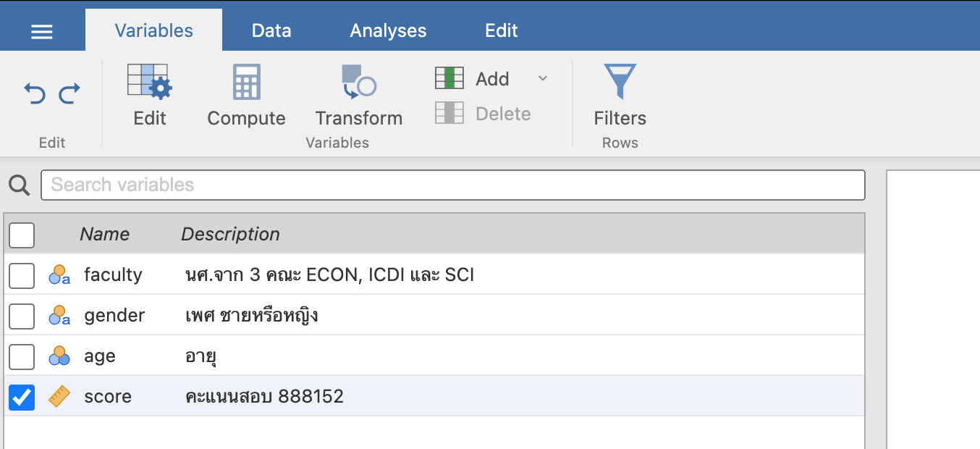The width and height of the screenshot is (980, 449).
Task: Expand the Add variable dropdown arrow
Action: 543,78
